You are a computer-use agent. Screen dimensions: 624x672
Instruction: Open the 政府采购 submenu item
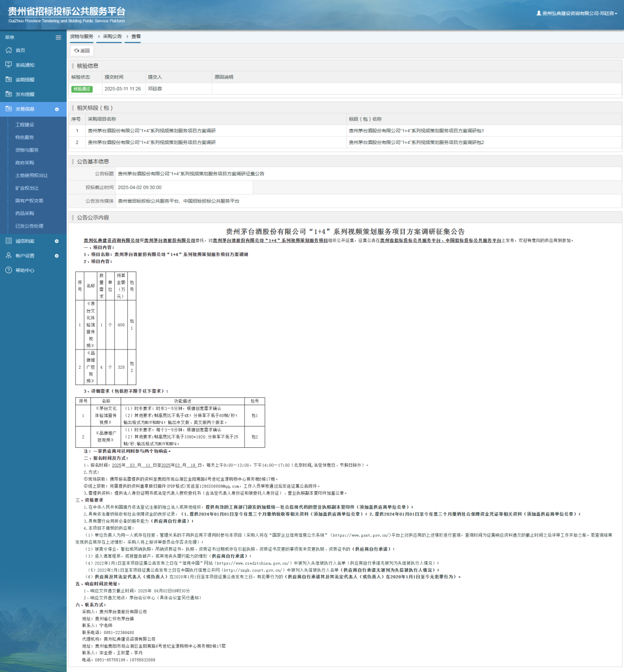tap(24, 163)
